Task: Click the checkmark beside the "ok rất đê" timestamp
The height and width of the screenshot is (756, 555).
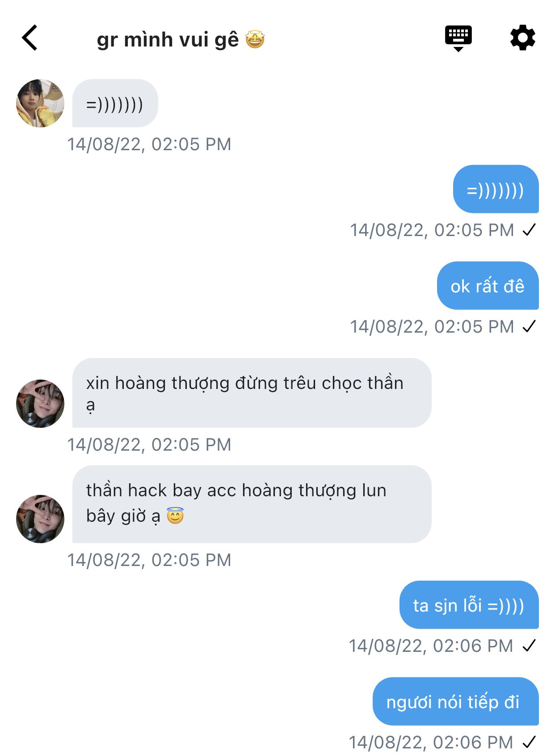Action: [x=529, y=327]
